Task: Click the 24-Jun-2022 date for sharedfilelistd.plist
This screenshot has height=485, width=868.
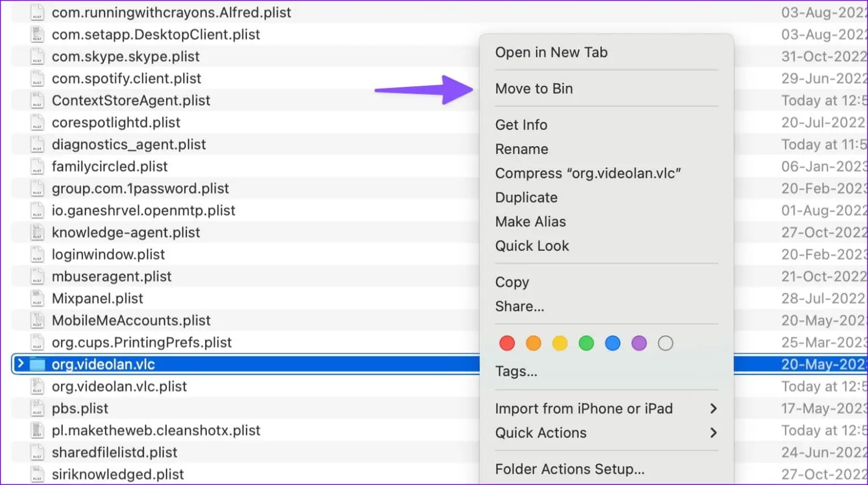Action: 824,453
